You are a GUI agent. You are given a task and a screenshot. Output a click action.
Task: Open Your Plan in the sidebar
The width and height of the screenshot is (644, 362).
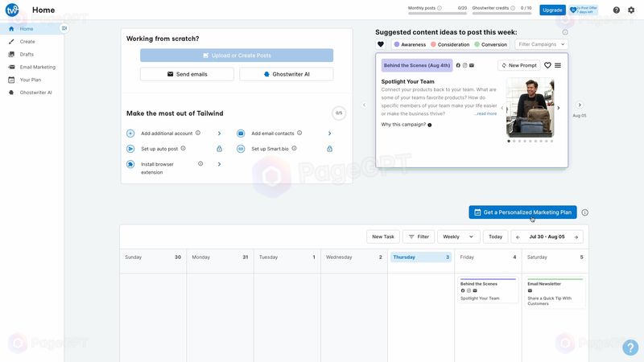coord(31,80)
